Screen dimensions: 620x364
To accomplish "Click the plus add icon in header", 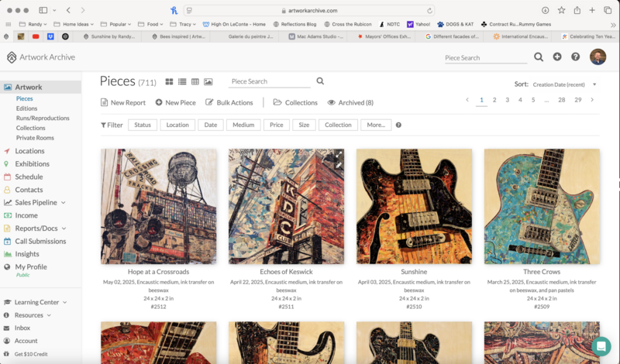I will 557,57.
